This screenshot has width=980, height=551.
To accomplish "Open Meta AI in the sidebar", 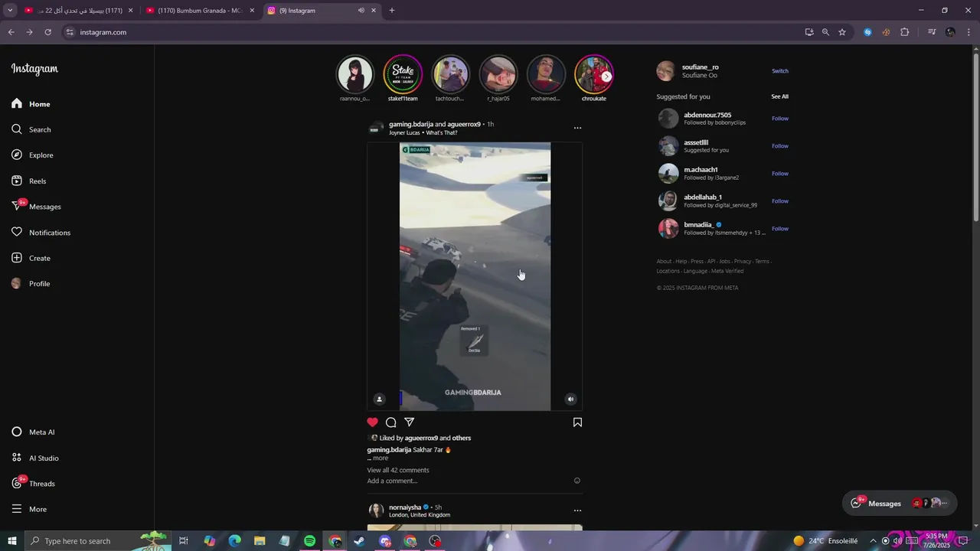I will click(33, 432).
